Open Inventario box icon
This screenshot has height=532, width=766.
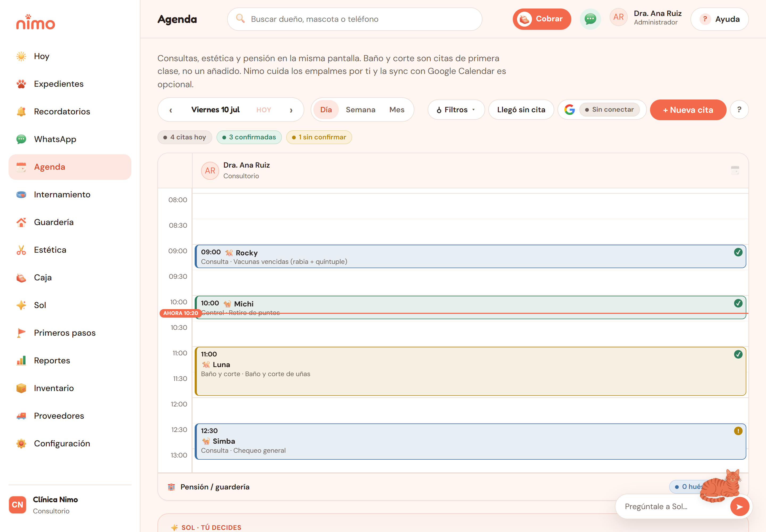click(x=21, y=388)
